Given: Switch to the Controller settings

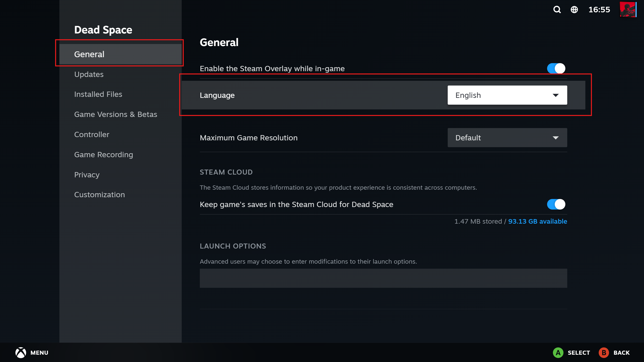Looking at the screenshot, I should [121, 135].
